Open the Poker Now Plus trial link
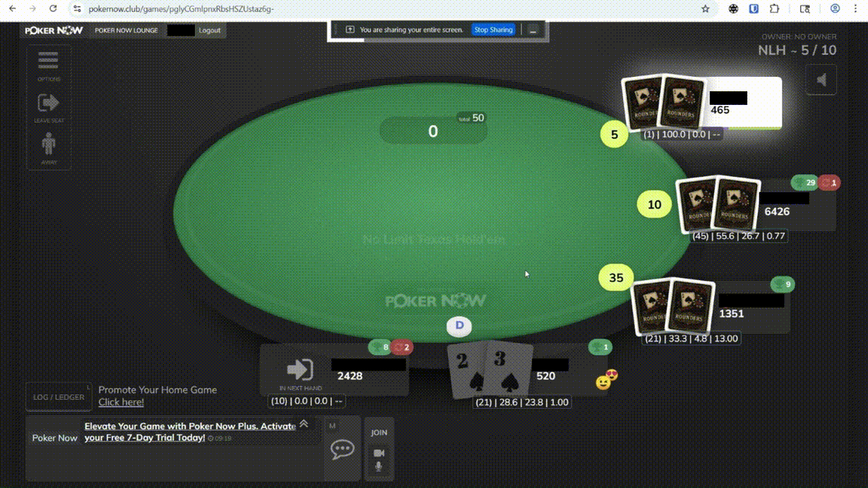 click(x=190, y=431)
